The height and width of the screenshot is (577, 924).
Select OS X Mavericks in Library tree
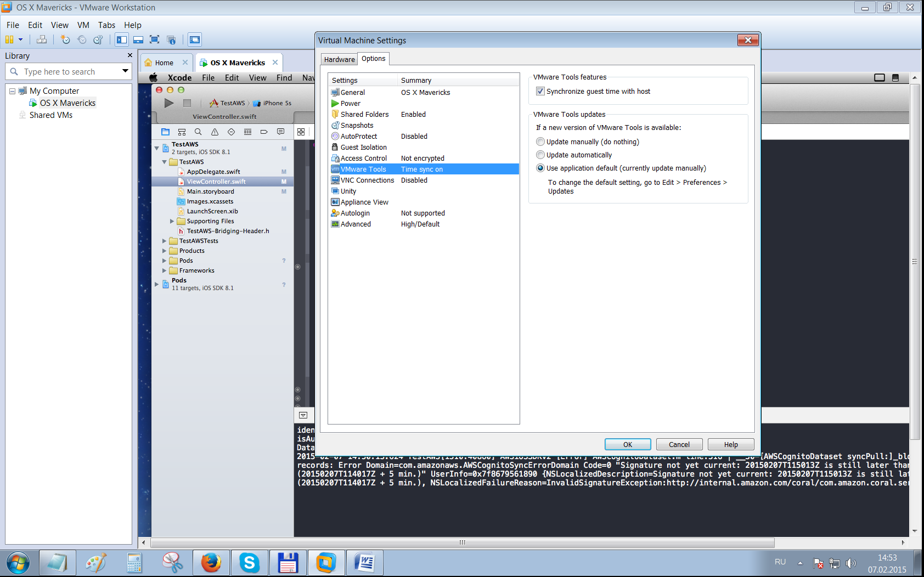pyautogui.click(x=67, y=103)
